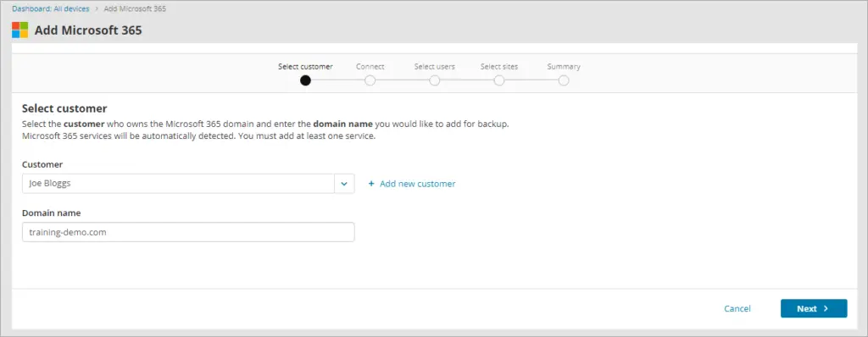Click the plus icon beside Add new customer
This screenshot has width=868, height=337.
coord(371,184)
